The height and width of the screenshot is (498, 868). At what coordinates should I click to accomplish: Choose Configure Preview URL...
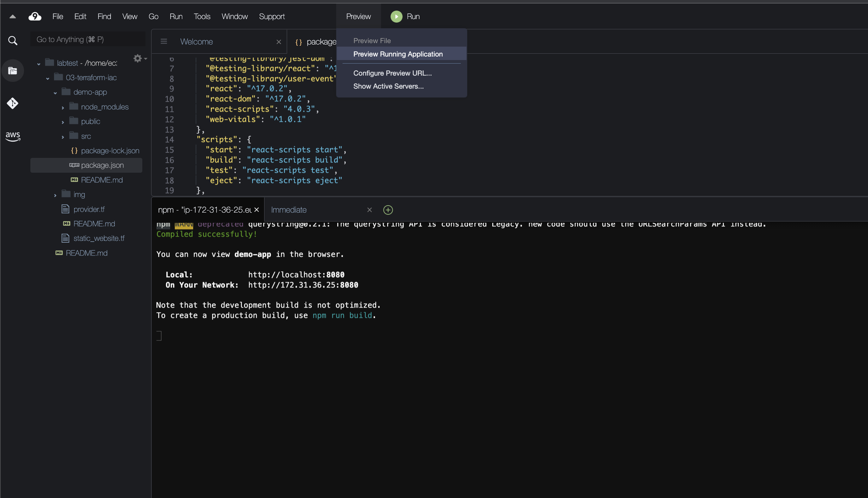402,73
